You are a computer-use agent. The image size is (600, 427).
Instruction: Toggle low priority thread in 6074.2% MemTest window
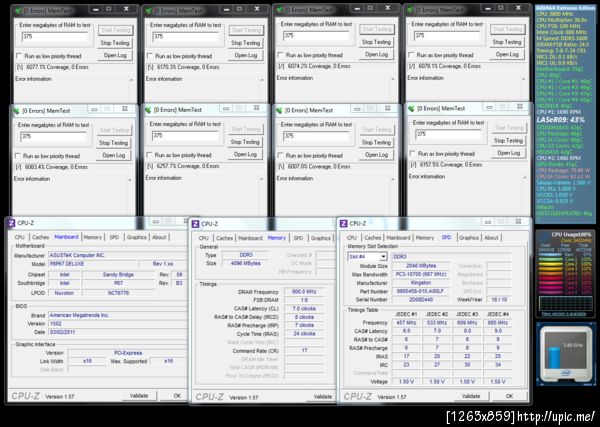280,55
